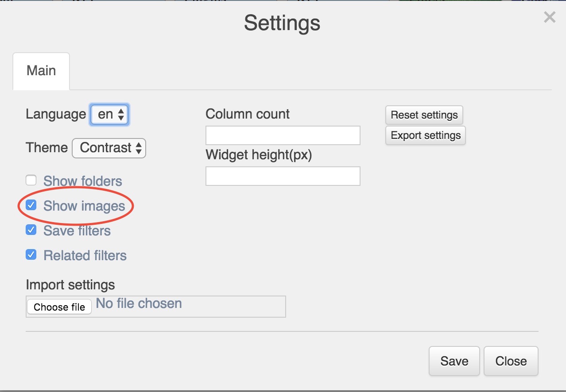The height and width of the screenshot is (392, 566).
Task: Click the 'Widget height(px)' label
Action: (x=259, y=155)
